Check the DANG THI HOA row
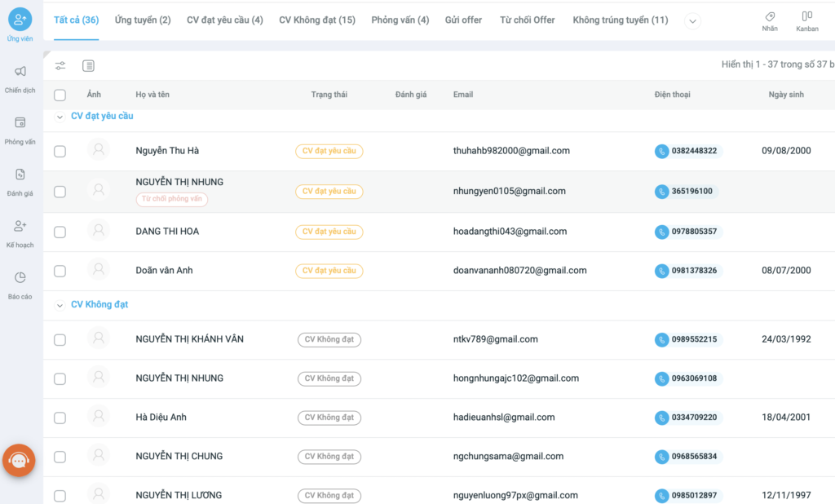The image size is (835, 504). (x=60, y=232)
